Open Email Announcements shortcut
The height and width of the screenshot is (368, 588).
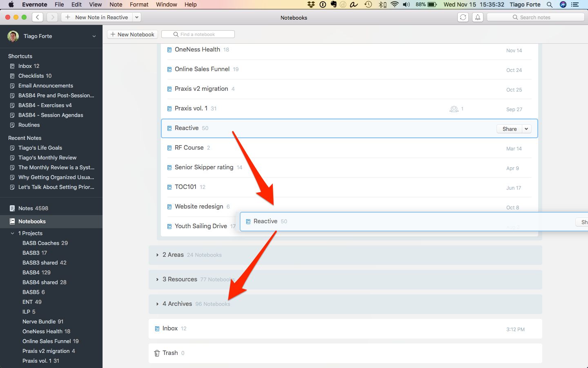pos(46,85)
